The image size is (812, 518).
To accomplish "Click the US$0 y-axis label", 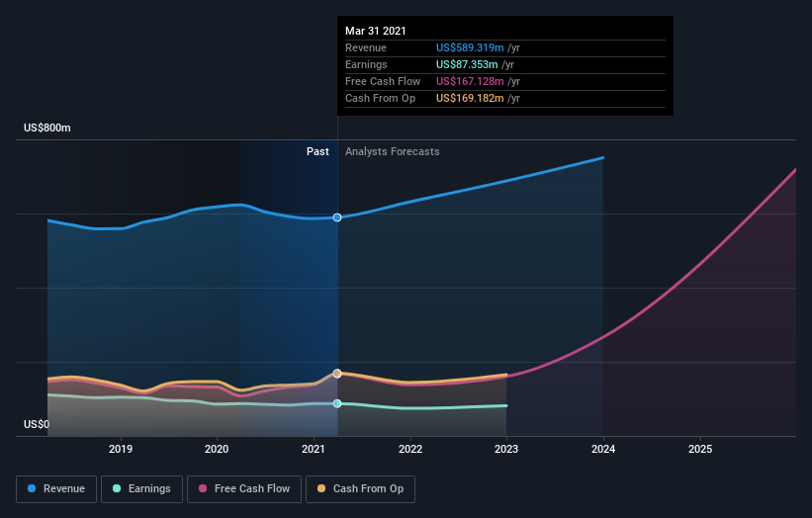I will point(37,424).
